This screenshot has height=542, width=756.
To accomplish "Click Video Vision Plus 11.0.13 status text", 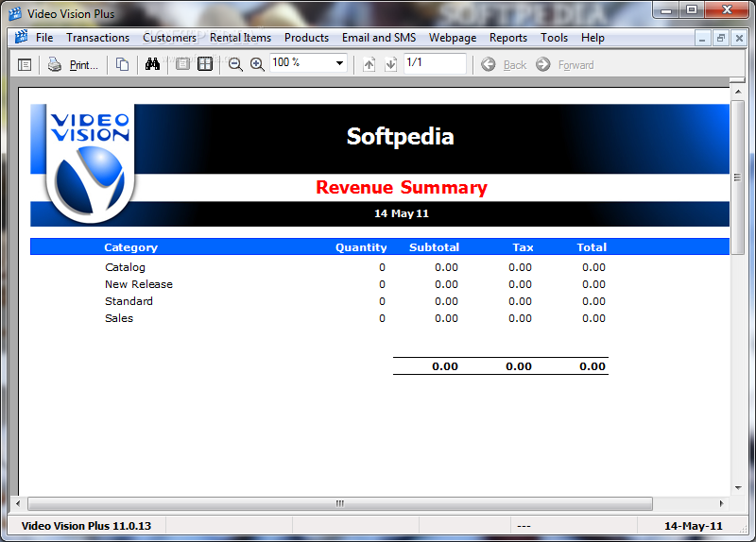I will pos(86,526).
